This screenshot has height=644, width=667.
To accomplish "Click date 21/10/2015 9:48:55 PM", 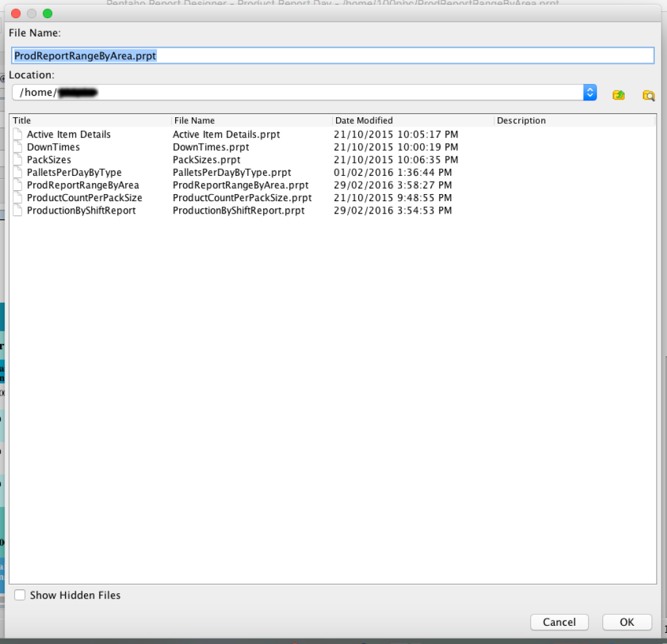I will 393,198.
